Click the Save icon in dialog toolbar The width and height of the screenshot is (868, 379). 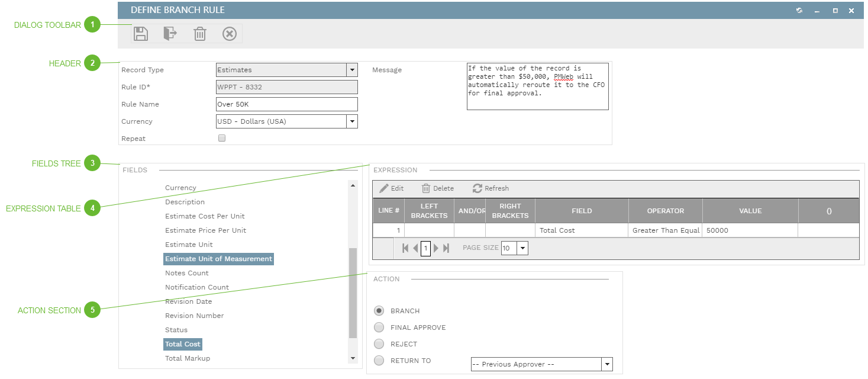(141, 34)
